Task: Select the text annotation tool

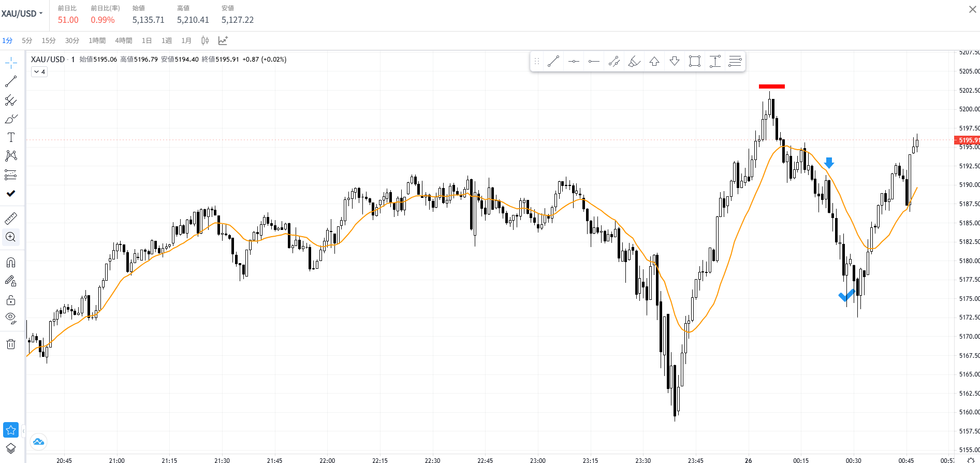Action: (x=11, y=137)
